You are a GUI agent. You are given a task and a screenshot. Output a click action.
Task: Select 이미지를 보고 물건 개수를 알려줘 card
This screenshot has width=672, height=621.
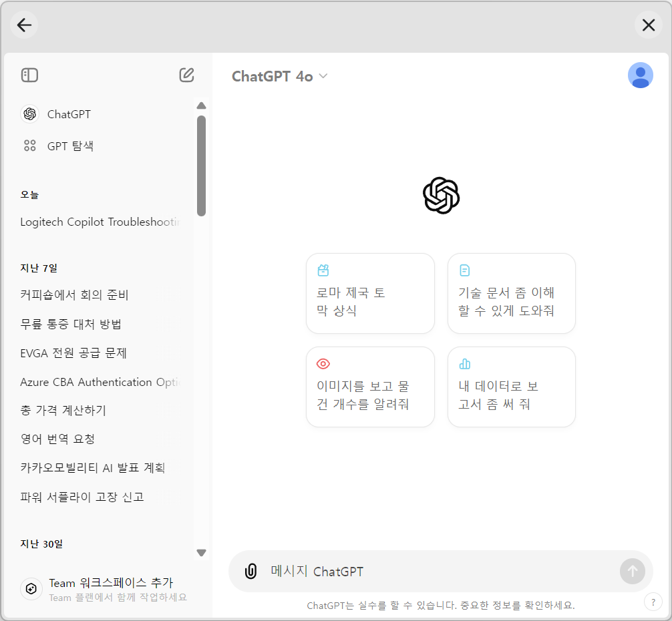click(370, 387)
